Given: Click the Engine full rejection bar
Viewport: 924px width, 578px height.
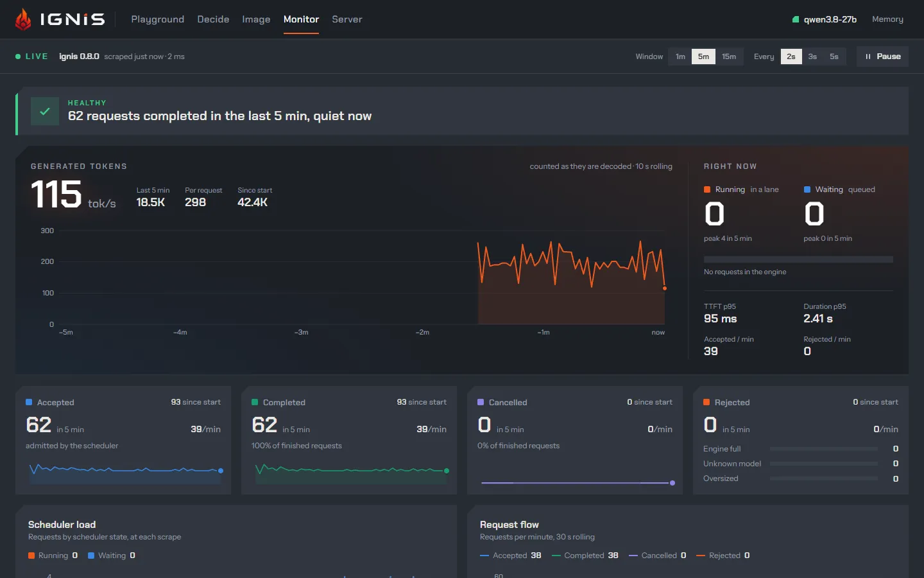Looking at the screenshot, I should 824,449.
